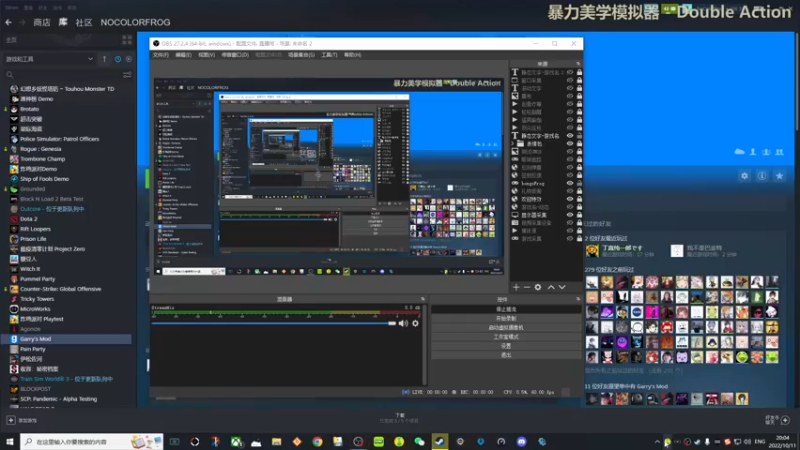Move selected OBS source down with the down arrow
The height and width of the screenshot is (450, 800).
click(x=562, y=287)
